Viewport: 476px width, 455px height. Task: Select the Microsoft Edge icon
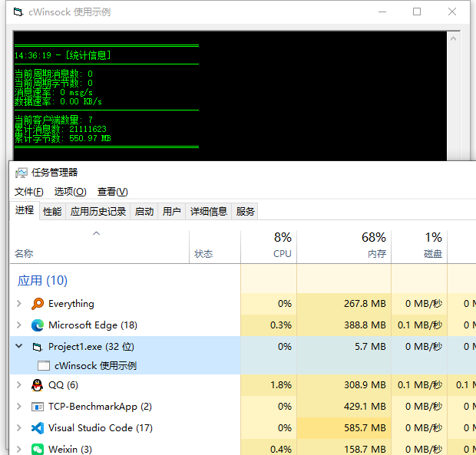(38, 325)
